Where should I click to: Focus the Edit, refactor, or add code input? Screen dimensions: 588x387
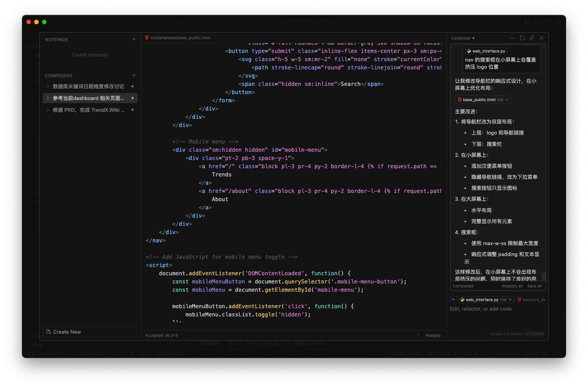(497, 309)
